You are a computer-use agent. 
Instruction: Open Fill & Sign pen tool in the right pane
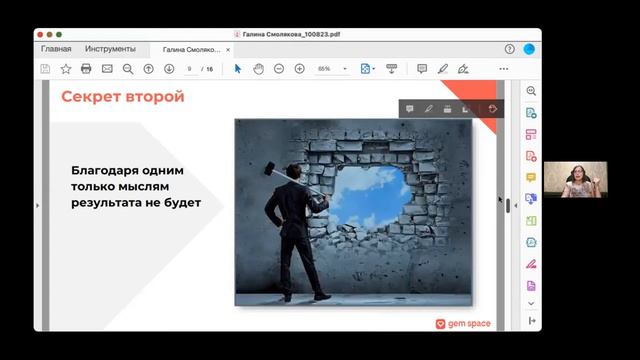(x=531, y=264)
